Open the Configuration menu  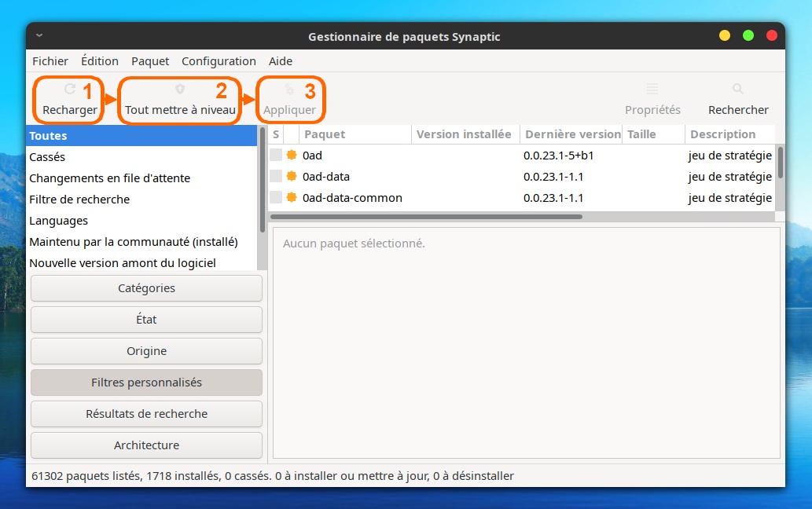(219, 61)
